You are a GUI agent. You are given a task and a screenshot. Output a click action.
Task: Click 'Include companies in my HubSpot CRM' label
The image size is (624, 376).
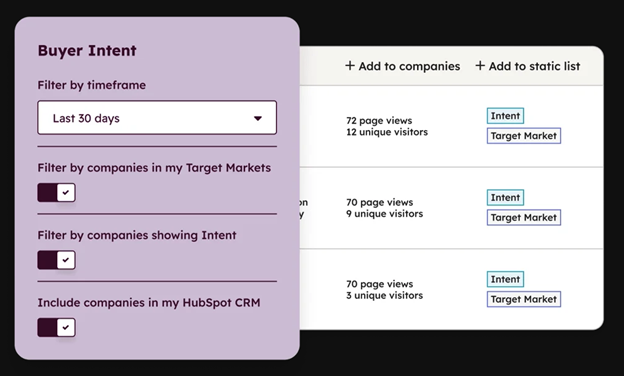click(149, 303)
